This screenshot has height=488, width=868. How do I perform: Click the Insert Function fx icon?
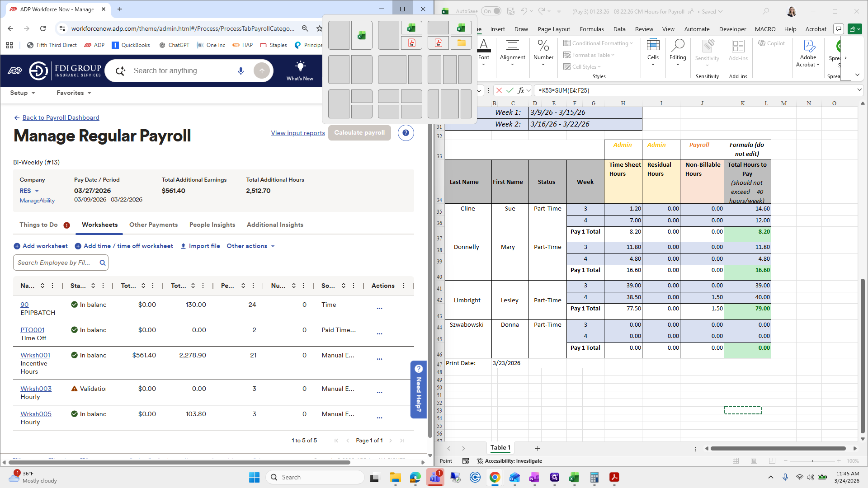521,90
